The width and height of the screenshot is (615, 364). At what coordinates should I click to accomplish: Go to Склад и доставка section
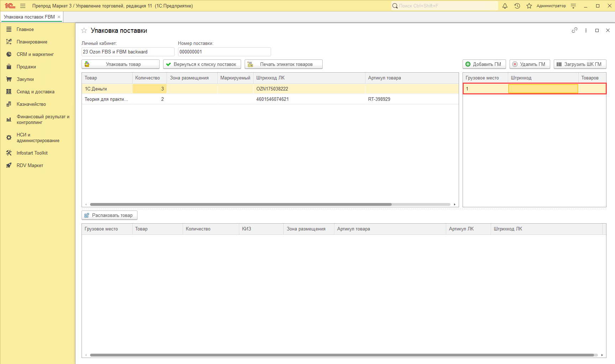coord(35,92)
